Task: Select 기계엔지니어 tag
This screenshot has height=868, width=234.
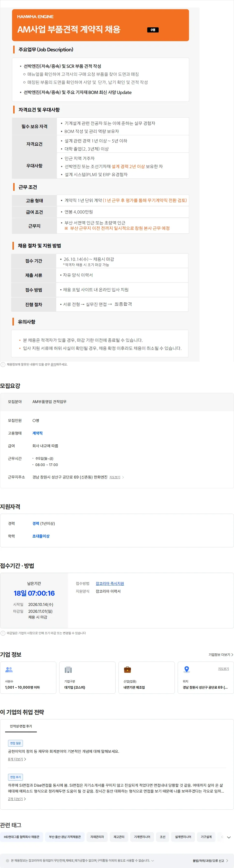Action: pos(142,837)
